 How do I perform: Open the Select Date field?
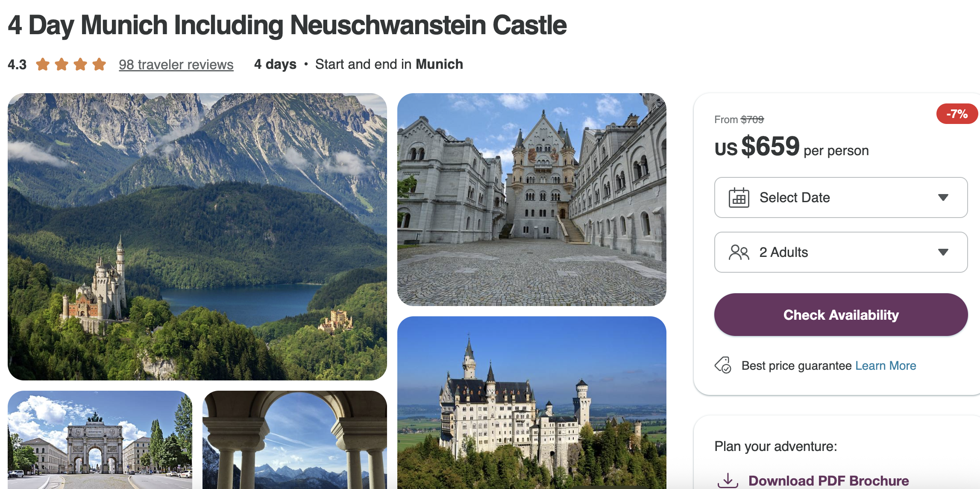coord(840,197)
